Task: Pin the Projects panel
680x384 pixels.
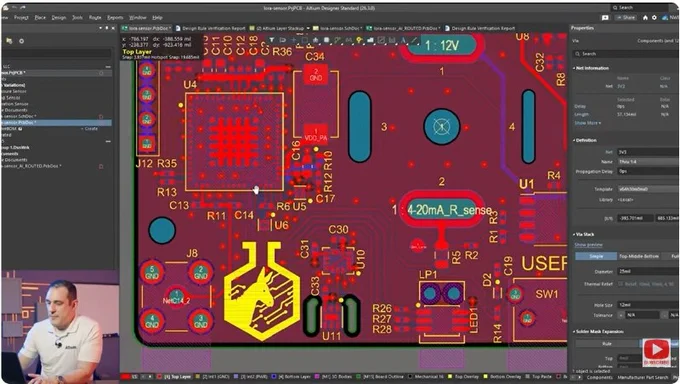Action: coord(107,28)
